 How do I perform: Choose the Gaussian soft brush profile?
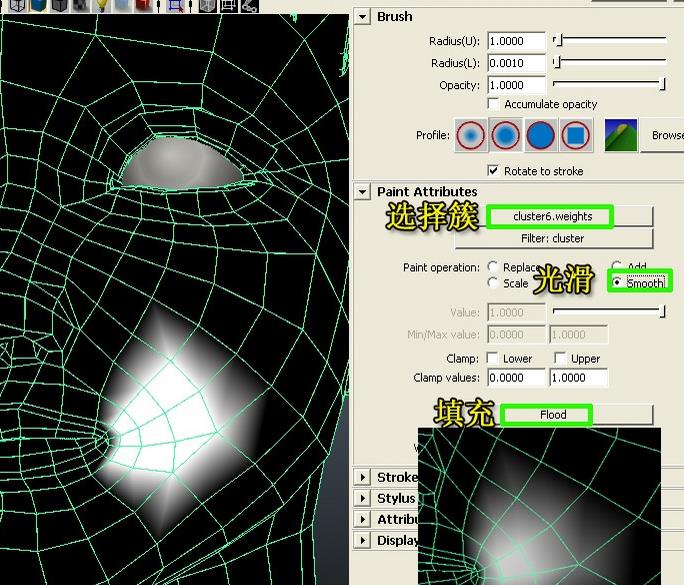pyautogui.click(x=471, y=135)
